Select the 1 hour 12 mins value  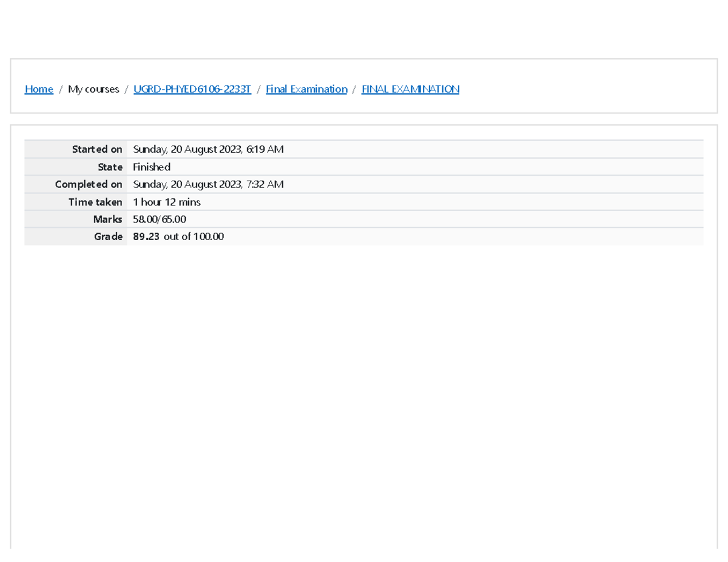(x=167, y=202)
